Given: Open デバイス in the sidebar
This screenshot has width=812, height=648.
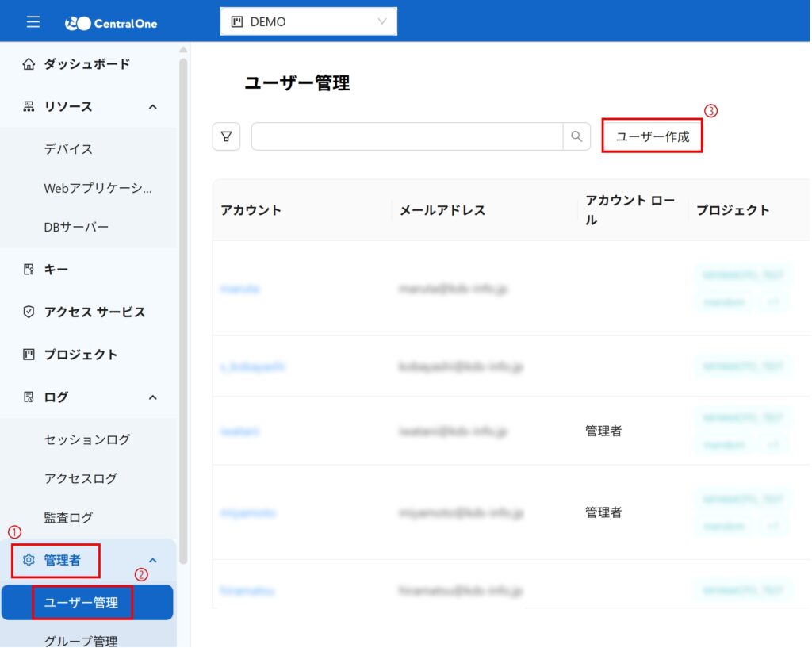Looking at the screenshot, I should click(x=69, y=149).
